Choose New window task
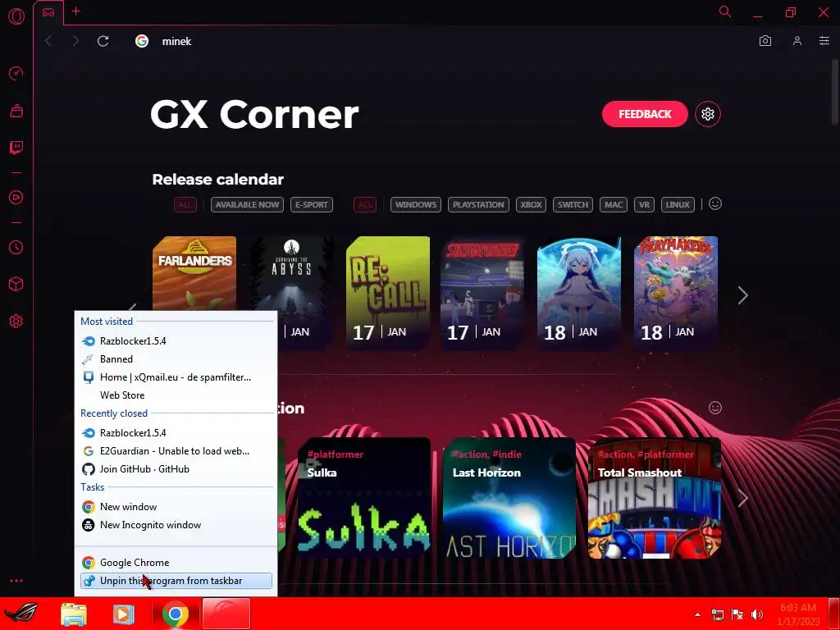The height and width of the screenshot is (630, 840). click(x=176, y=507)
